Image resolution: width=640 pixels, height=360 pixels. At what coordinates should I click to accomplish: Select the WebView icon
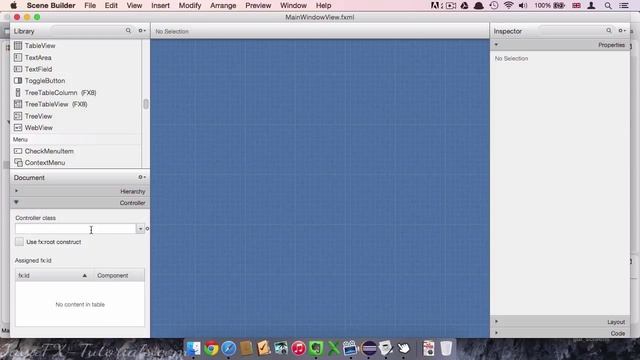coord(18,128)
